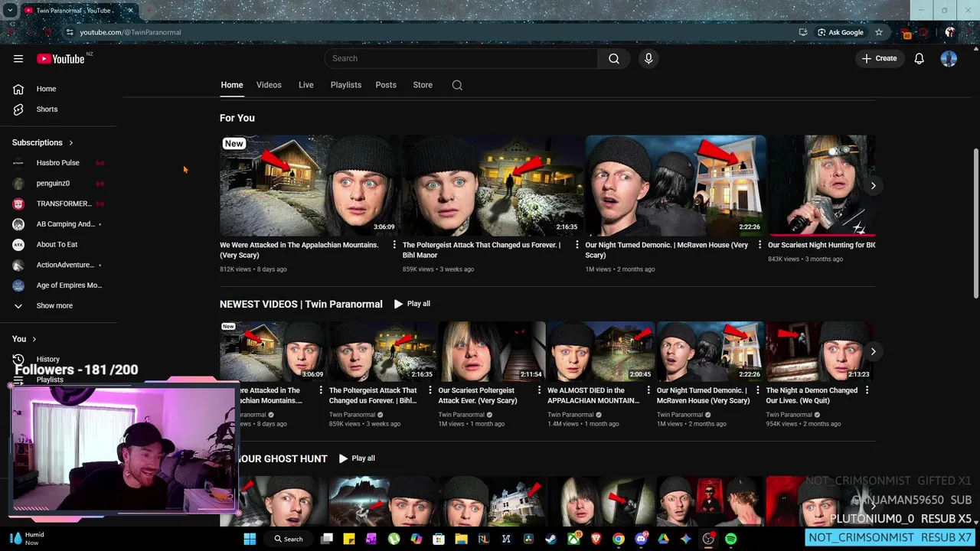Open the YouTube hamburger guide menu

coord(18,58)
